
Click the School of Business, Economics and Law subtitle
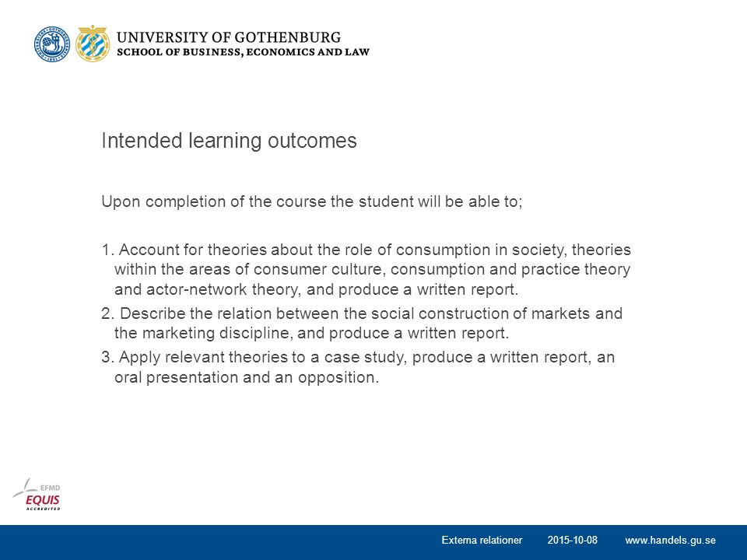(243, 52)
